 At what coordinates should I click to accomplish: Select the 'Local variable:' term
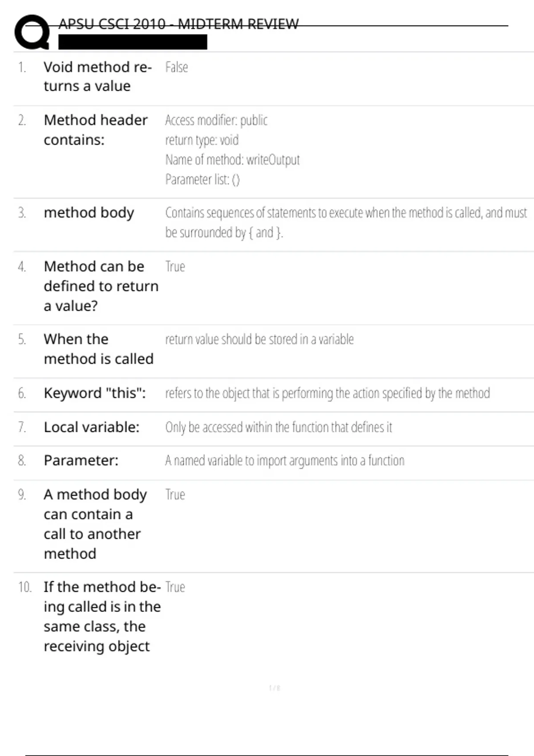click(x=92, y=427)
